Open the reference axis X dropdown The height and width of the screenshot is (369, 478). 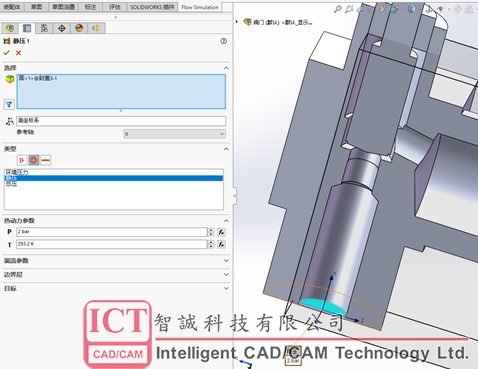[x=174, y=134]
